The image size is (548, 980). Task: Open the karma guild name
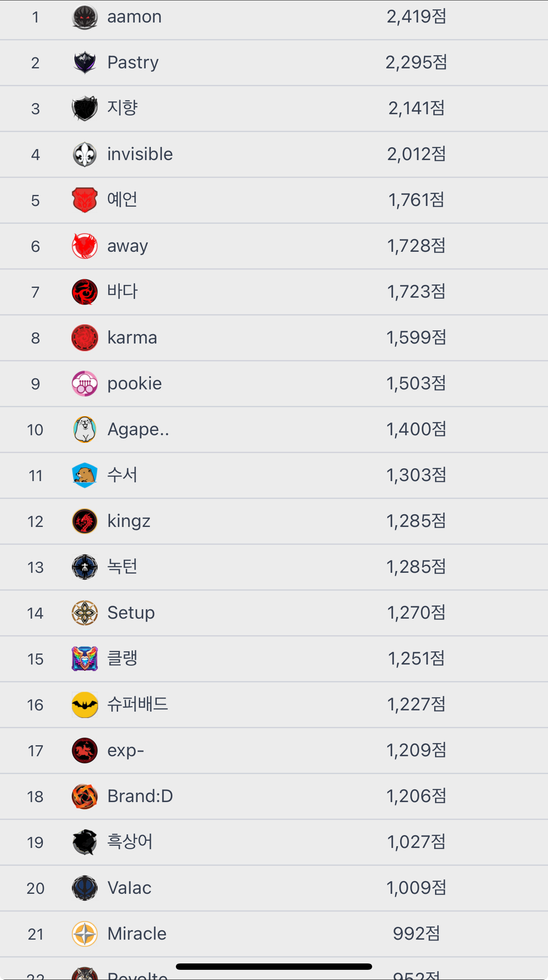click(x=132, y=338)
